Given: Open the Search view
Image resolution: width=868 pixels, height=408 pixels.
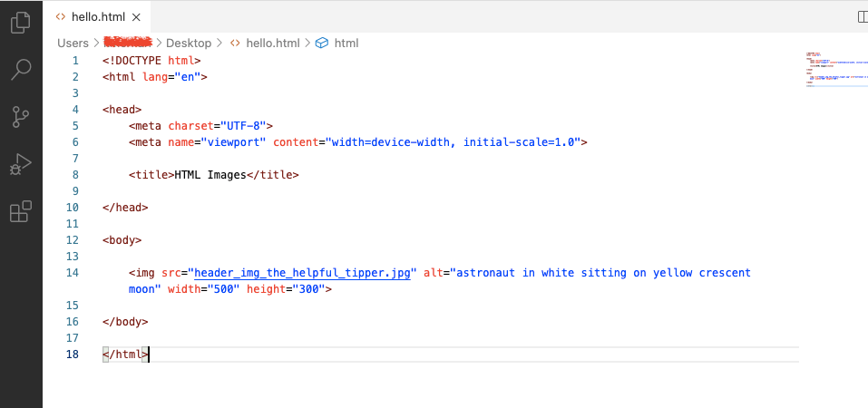Looking at the screenshot, I should click(21, 70).
